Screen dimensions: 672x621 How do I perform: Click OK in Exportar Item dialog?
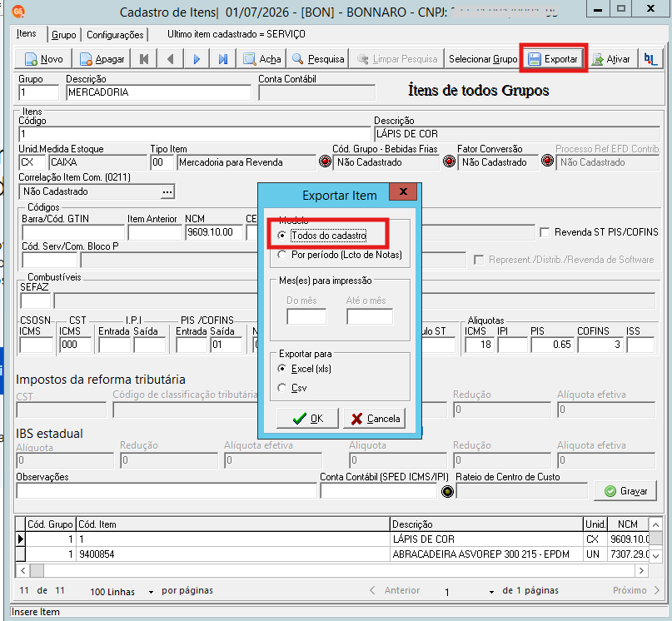click(x=308, y=418)
